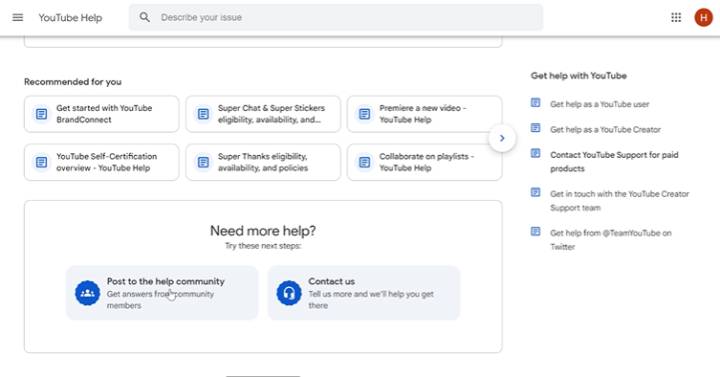Image resolution: width=720 pixels, height=377 pixels.
Task: Select 'Post to the help community'
Action: pos(162,293)
